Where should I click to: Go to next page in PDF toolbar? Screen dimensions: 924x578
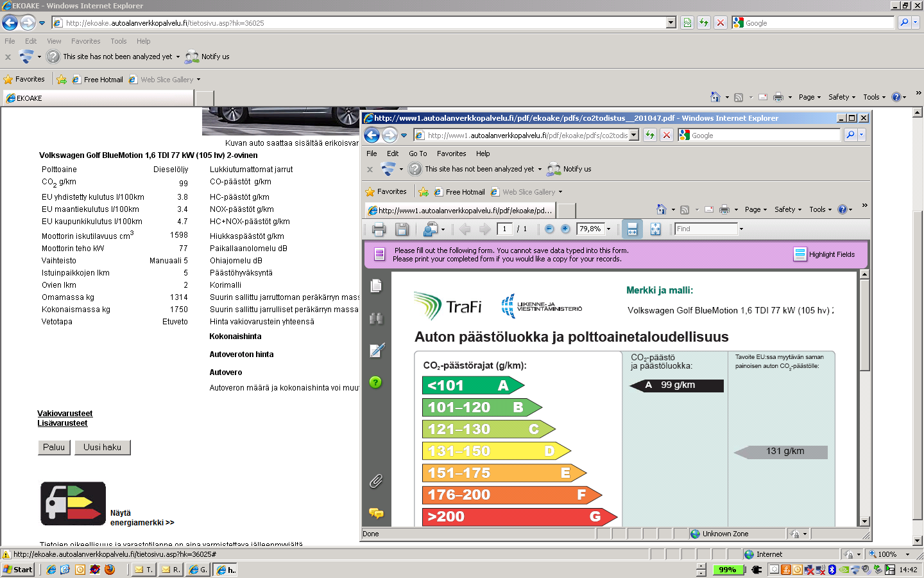tap(484, 229)
